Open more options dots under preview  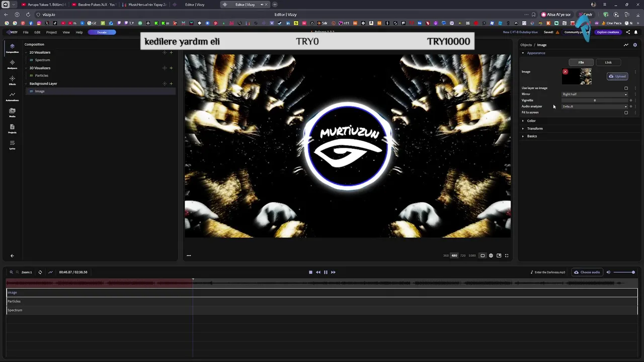(x=189, y=255)
